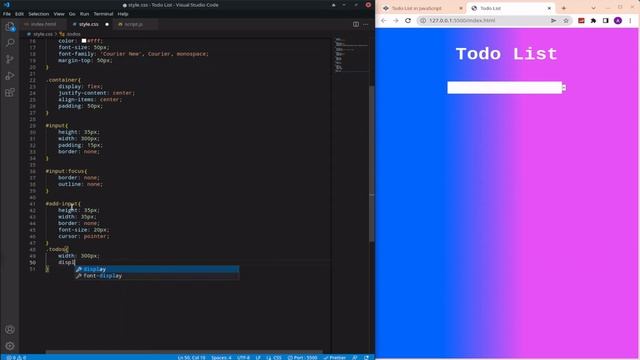This screenshot has height=360, width=640.
Task: Select the 'Todo List' Chrome tab
Action: click(x=510, y=8)
